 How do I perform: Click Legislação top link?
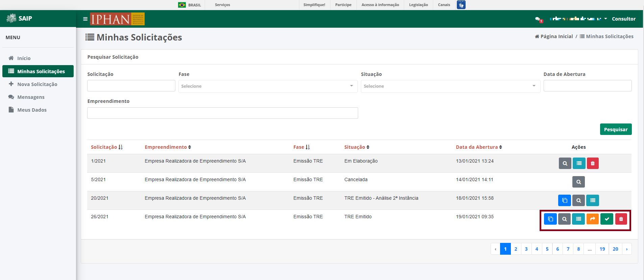tap(418, 5)
